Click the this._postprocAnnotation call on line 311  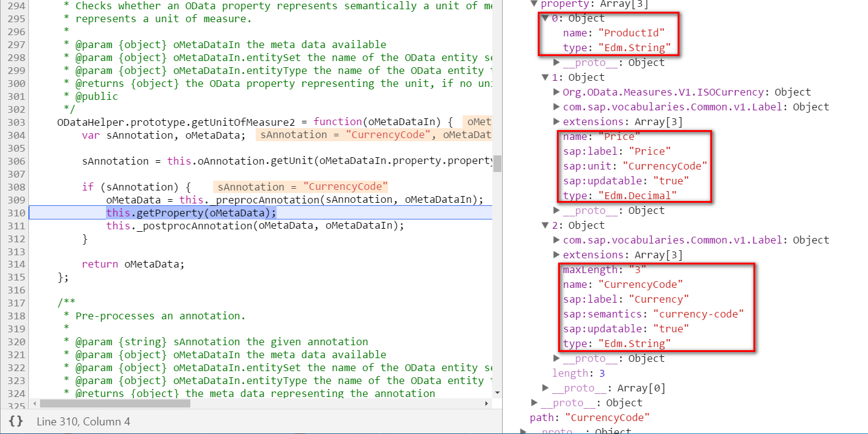pos(255,226)
